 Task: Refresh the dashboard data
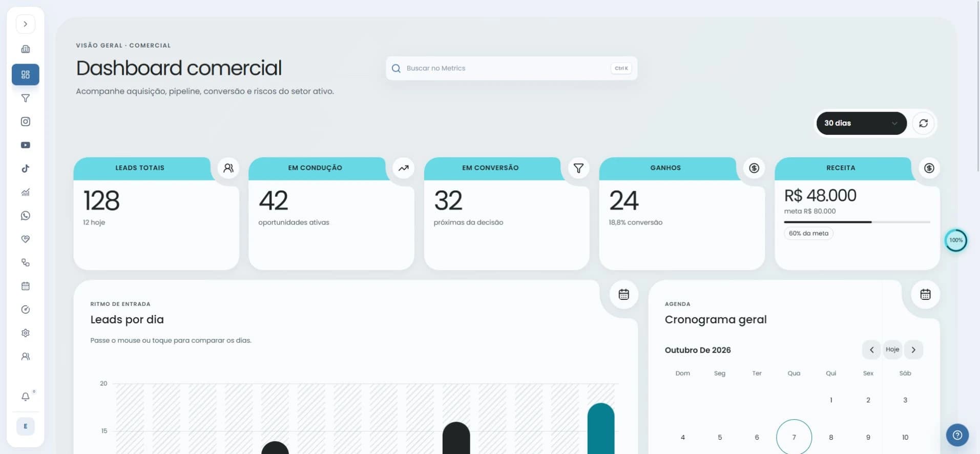point(923,123)
